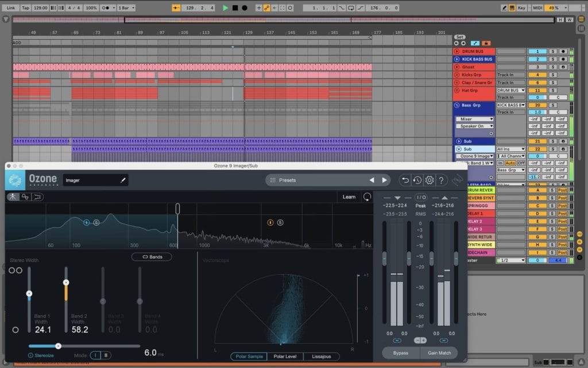This screenshot has width=588, height=368.
Task: Select the Lissajous vectorscope tab
Action: 321,356
